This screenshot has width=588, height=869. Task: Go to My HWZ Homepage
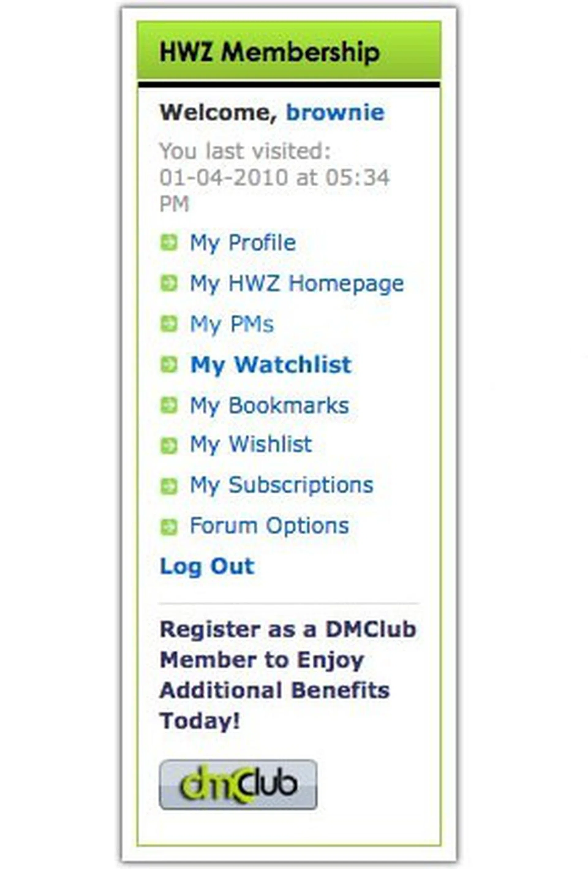[297, 283]
